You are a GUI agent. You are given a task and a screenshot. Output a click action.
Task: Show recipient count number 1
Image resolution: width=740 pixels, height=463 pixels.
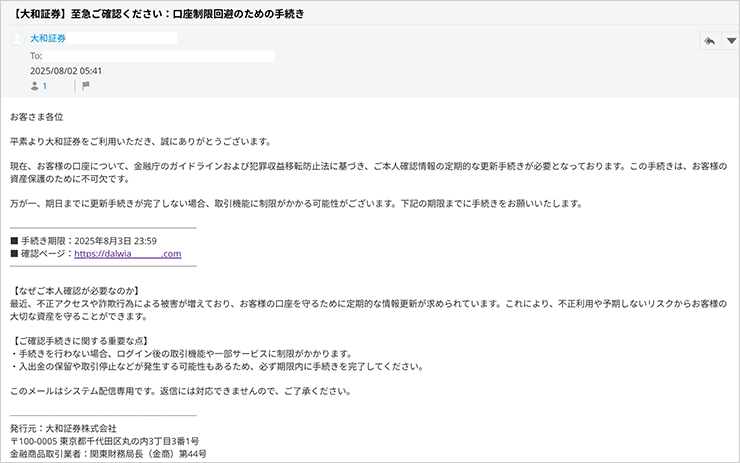point(44,86)
